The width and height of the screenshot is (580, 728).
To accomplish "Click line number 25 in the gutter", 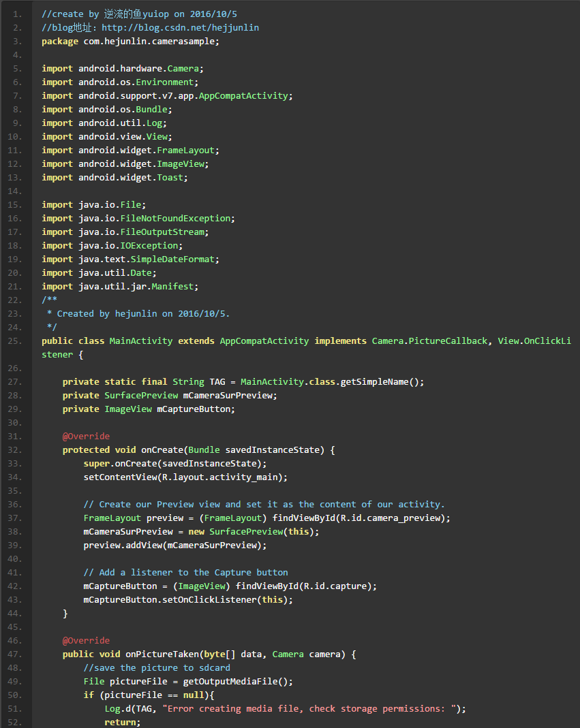I will point(14,341).
